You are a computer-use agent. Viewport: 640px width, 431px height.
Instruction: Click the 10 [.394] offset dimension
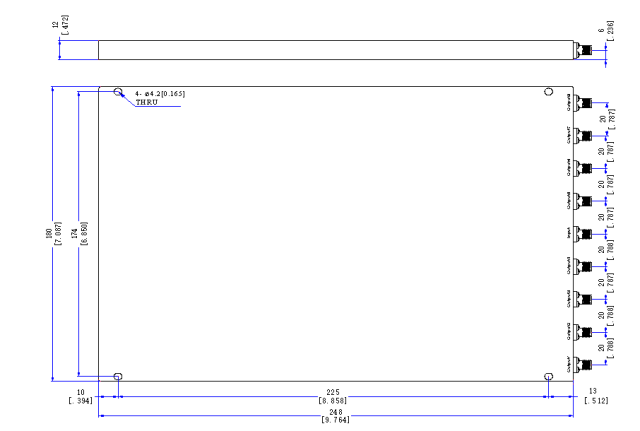point(81,396)
